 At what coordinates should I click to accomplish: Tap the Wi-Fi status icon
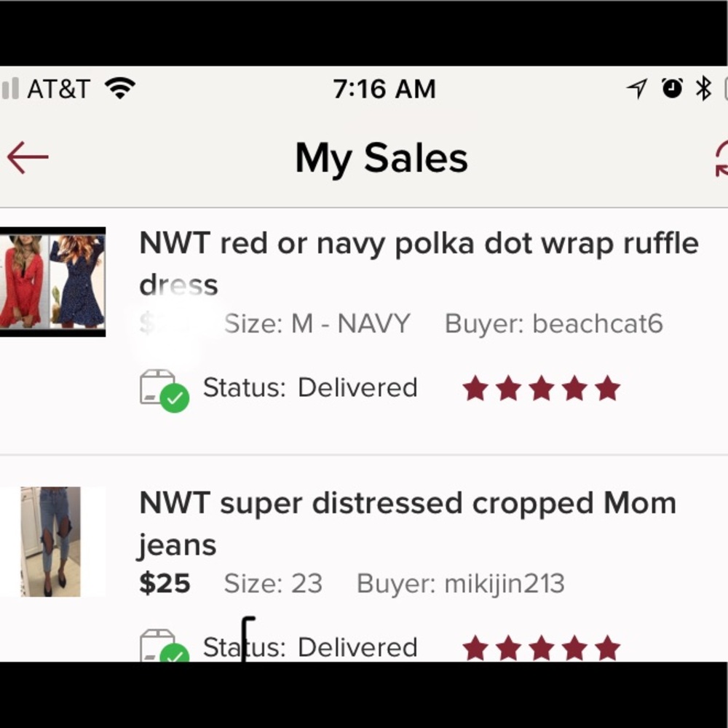(x=120, y=88)
